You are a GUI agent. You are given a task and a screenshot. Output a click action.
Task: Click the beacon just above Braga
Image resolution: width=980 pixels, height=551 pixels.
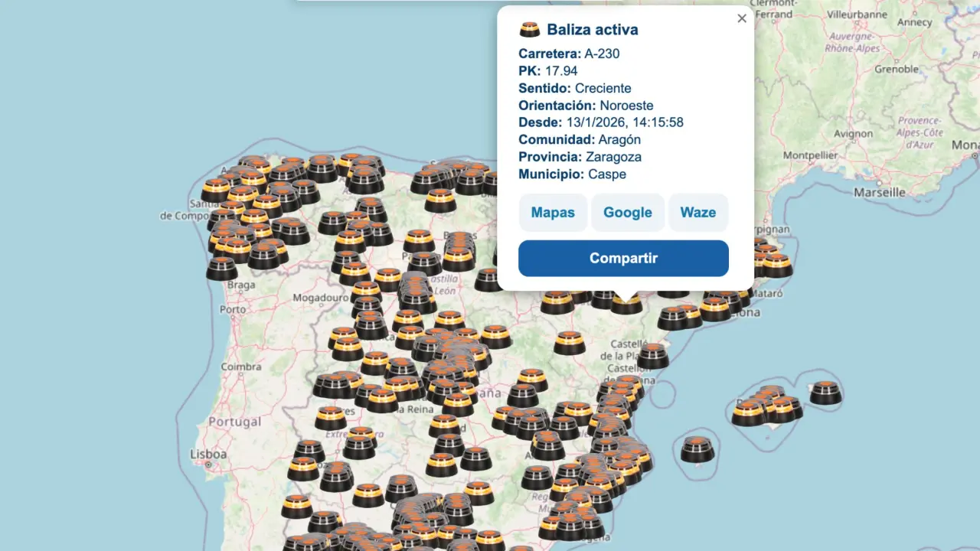pyautogui.click(x=221, y=269)
